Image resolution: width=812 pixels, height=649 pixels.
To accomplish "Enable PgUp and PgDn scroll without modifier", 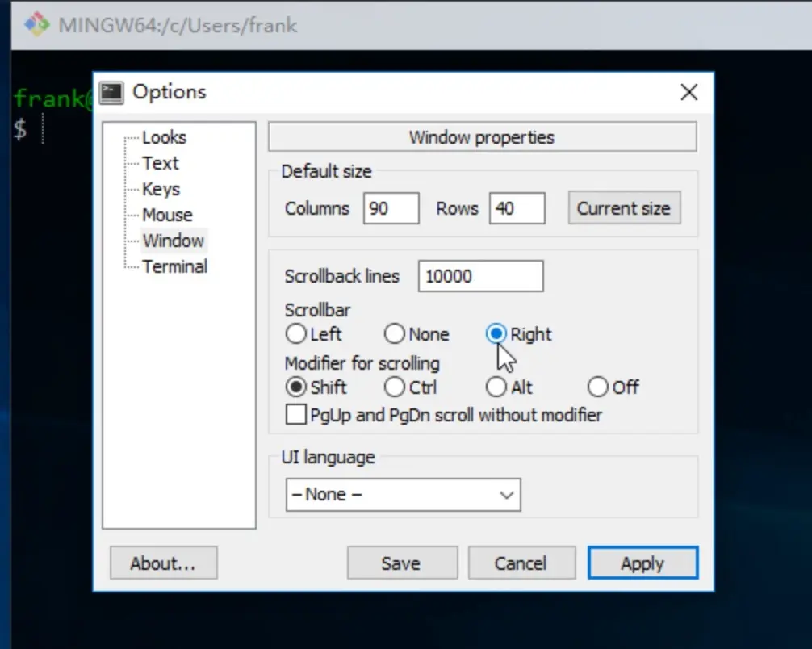I will click(297, 416).
